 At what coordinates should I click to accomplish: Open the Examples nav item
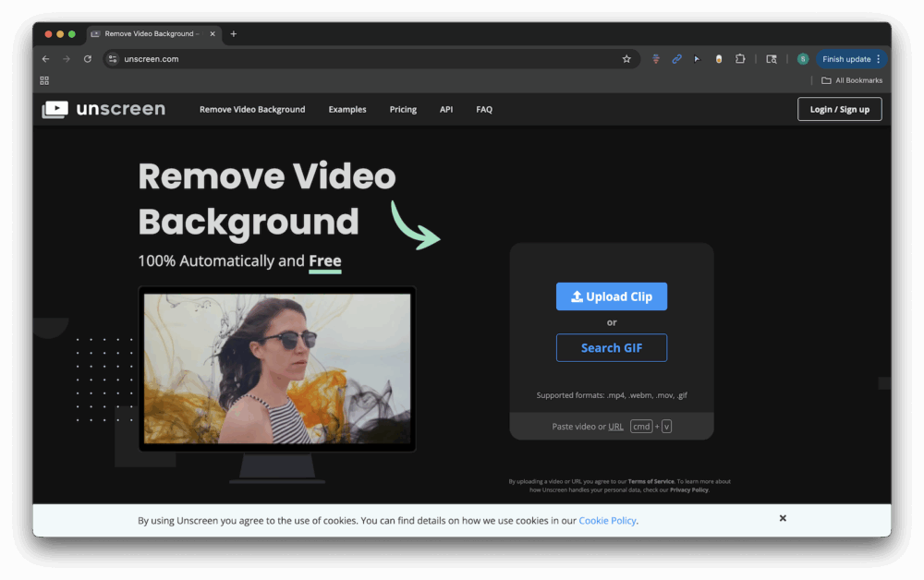[347, 109]
